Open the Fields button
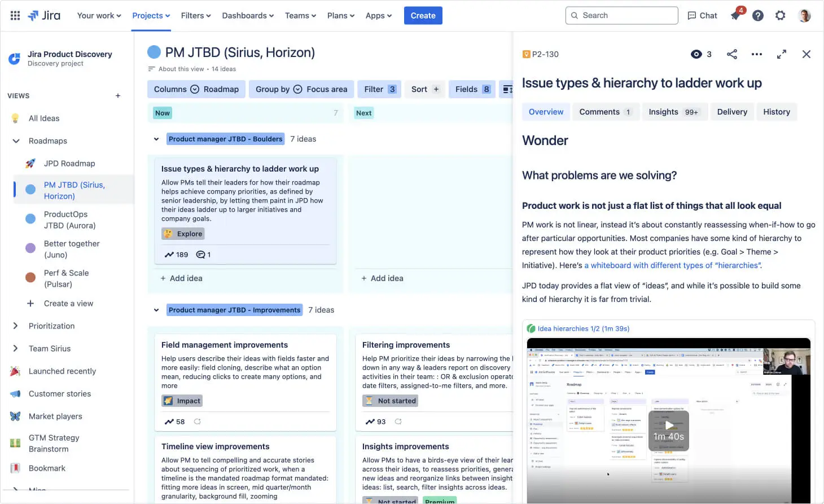The width and height of the screenshot is (824, 504). [x=472, y=89]
